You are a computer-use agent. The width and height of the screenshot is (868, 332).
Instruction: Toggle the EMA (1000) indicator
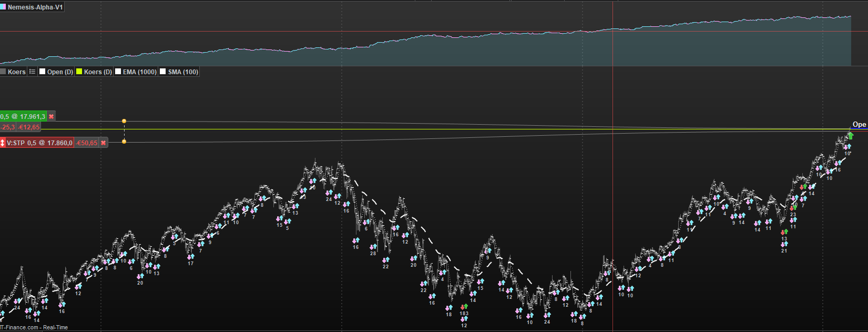point(136,72)
